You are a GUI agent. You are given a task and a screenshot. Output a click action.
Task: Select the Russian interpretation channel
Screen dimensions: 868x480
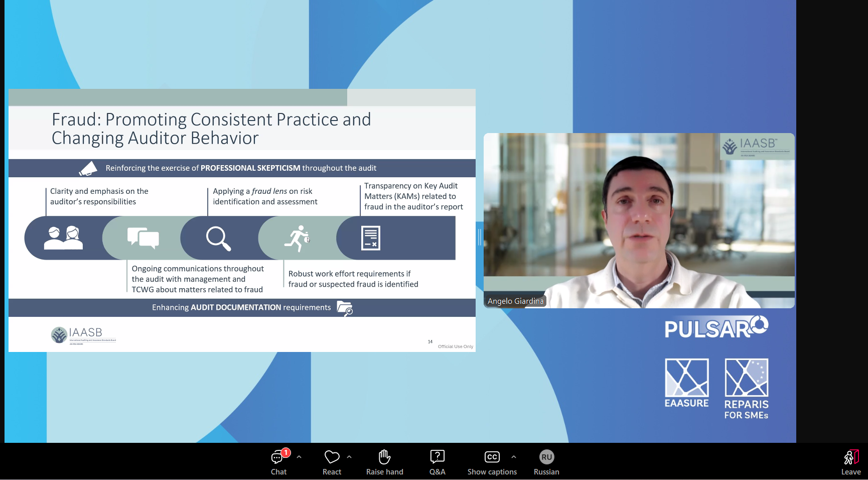tap(546, 461)
